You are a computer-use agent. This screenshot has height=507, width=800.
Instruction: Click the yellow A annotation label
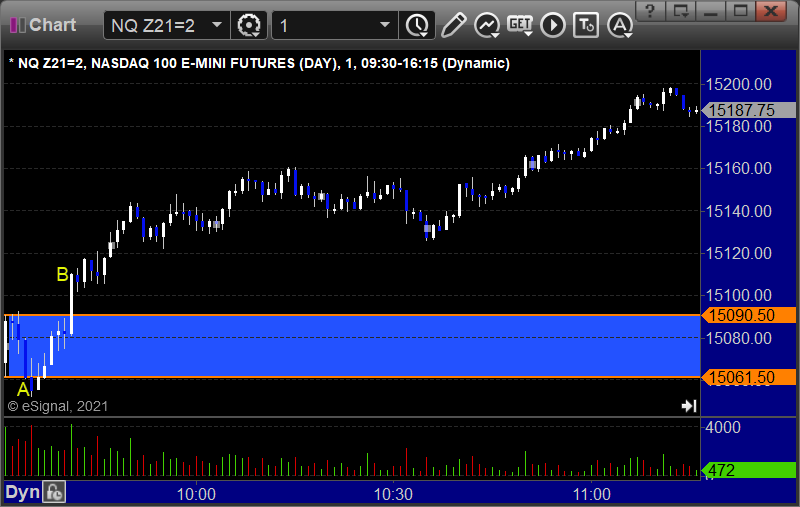pyautogui.click(x=23, y=390)
